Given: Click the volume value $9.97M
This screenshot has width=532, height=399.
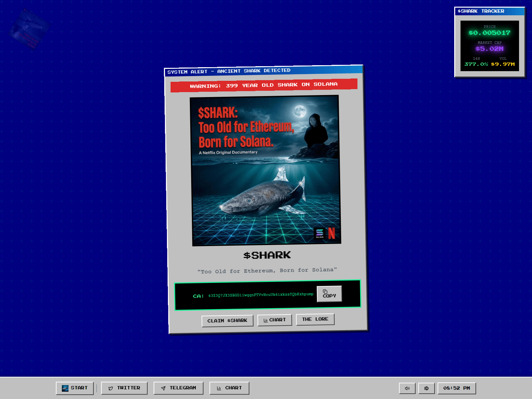Looking at the screenshot, I should click(503, 64).
